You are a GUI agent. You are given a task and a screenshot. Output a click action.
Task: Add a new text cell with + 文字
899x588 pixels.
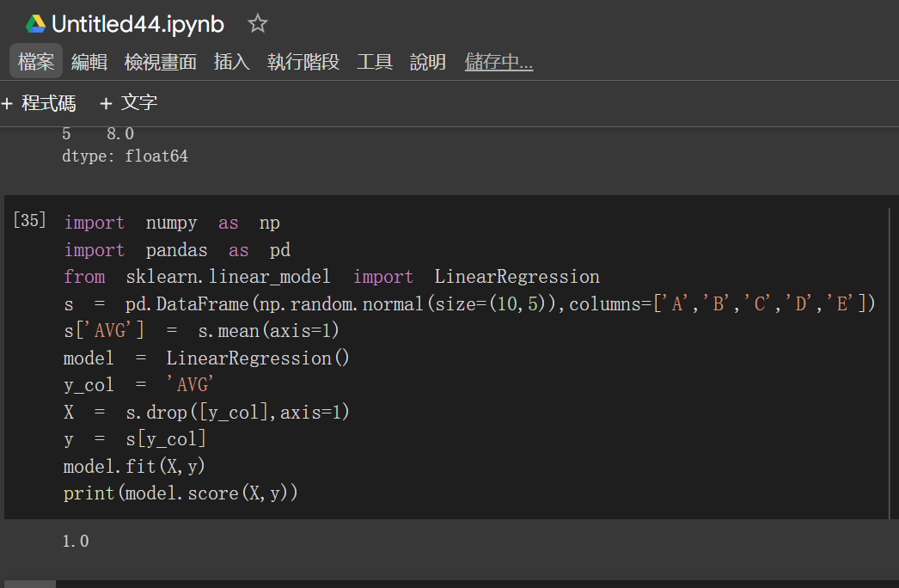point(128,103)
